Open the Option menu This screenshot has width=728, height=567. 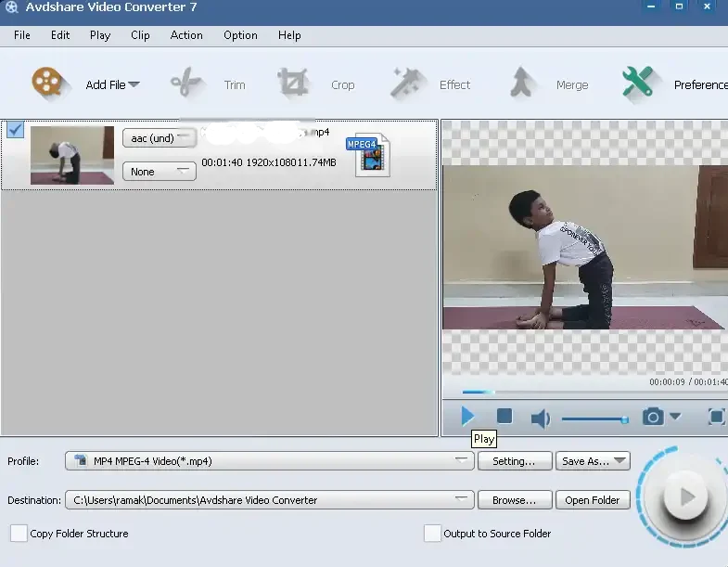tap(240, 35)
